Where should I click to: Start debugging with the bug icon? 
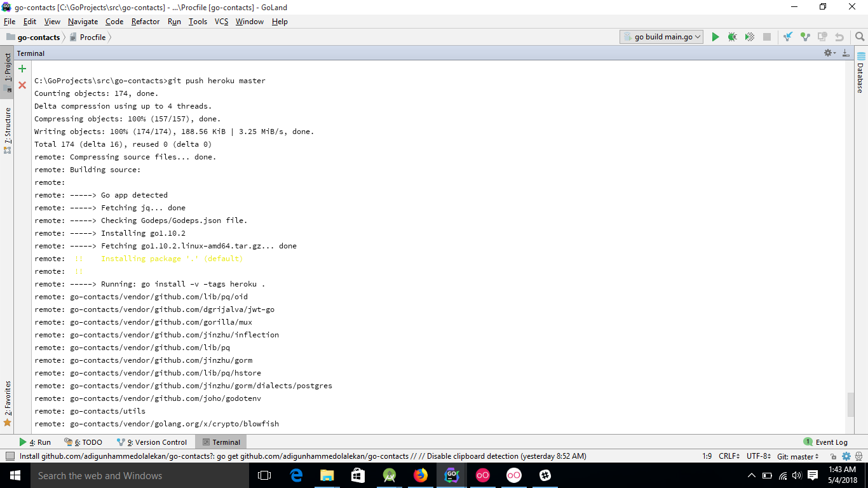(x=732, y=37)
